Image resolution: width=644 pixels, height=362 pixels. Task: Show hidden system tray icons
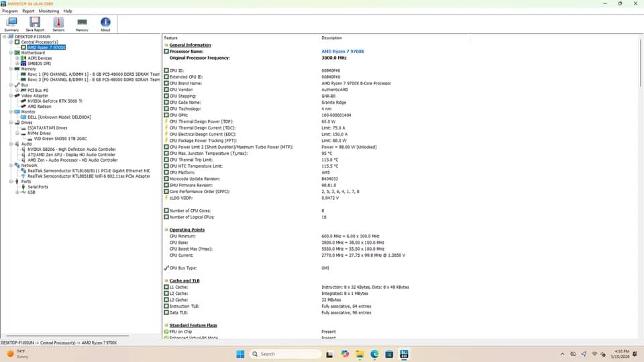(562, 354)
